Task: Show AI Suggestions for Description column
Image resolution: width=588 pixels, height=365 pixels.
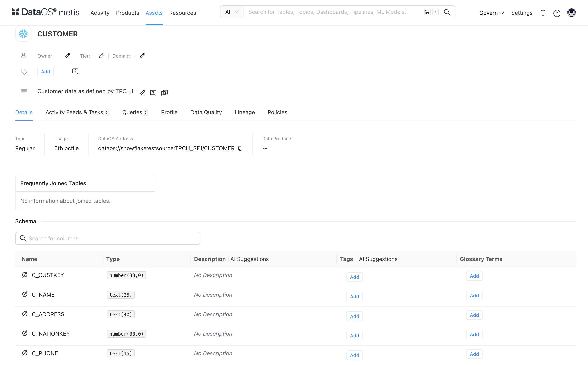Action: tap(249, 259)
